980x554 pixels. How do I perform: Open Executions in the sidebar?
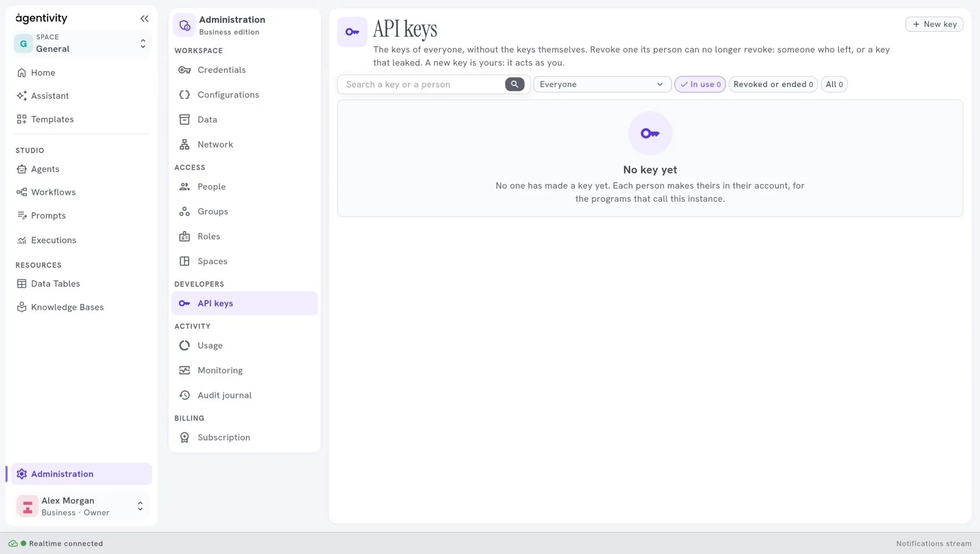(81, 240)
